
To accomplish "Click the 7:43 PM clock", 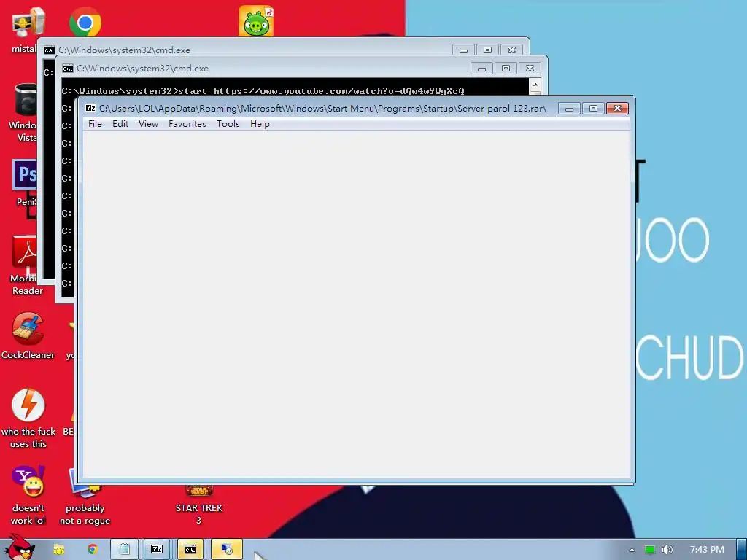I will pyautogui.click(x=707, y=550).
